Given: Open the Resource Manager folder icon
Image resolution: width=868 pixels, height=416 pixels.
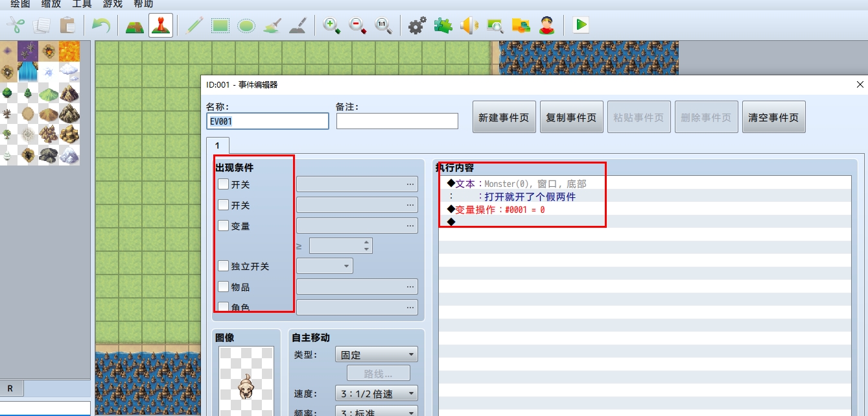Looking at the screenshot, I should (521, 25).
